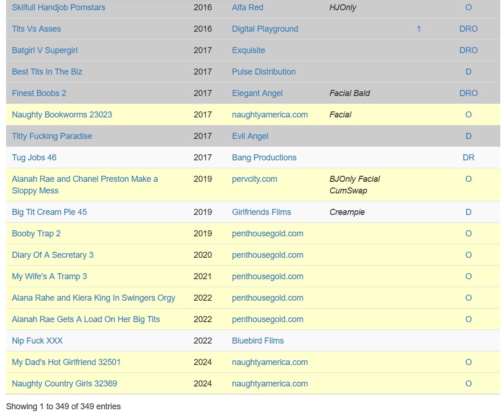Image resolution: width=504 pixels, height=420 pixels.
Task: Click the Elegant Angel distributor link
Action: point(257,93)
